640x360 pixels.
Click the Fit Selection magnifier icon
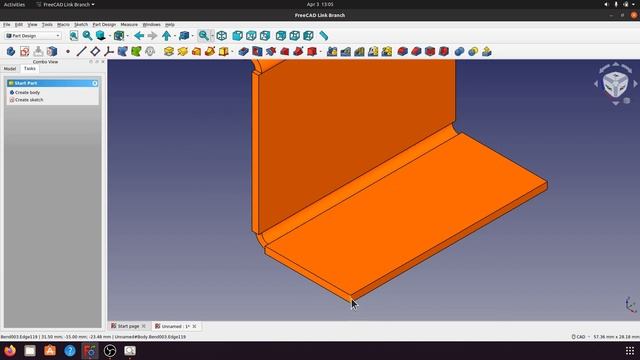coord(87,36)
